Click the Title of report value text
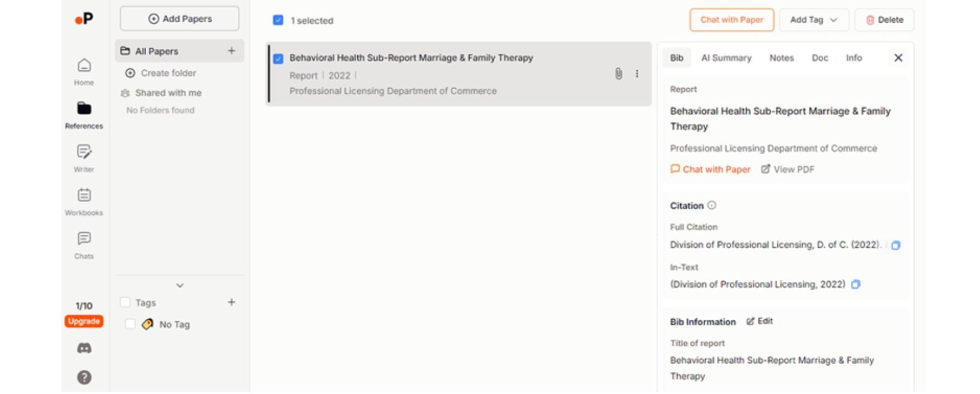 click(x=772, y=368)
